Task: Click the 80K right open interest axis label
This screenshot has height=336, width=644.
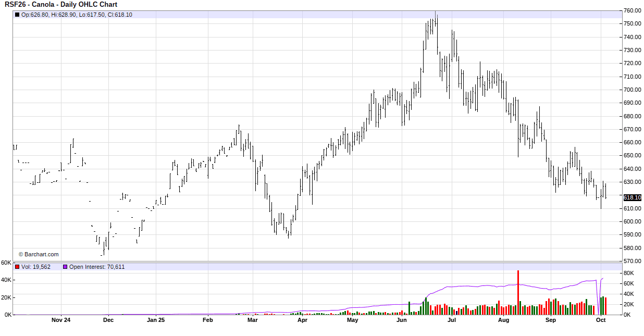Action: [x=628, y=273]
